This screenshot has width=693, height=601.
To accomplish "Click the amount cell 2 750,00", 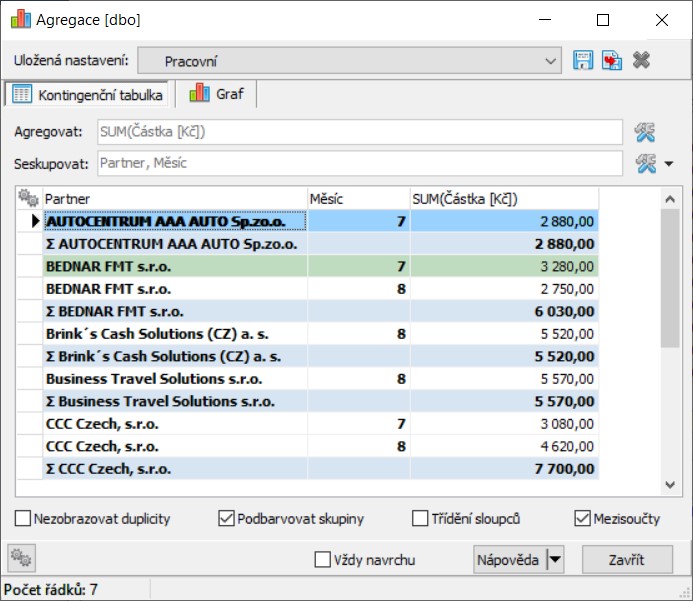I will click(504, 289).
